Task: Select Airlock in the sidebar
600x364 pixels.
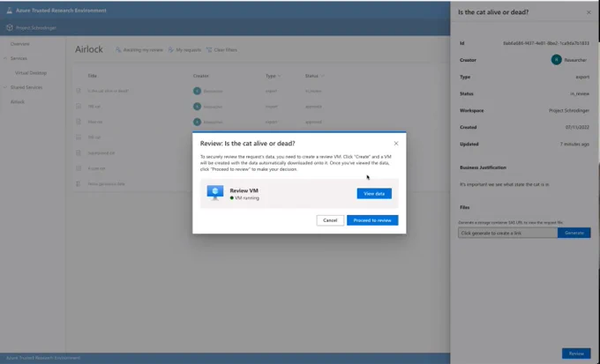Action: 18,102
